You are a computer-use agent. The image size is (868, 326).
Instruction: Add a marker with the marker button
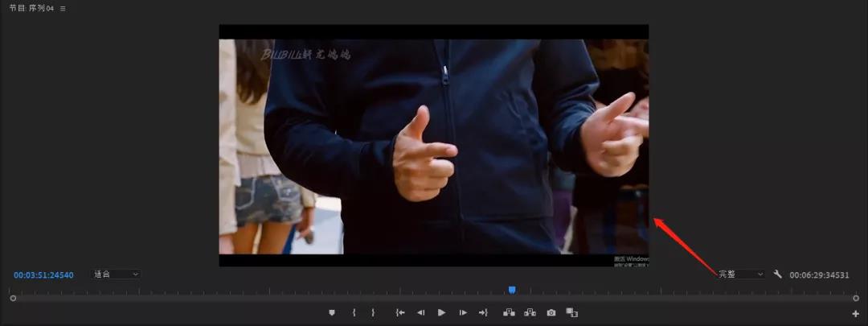coord(332,312)
